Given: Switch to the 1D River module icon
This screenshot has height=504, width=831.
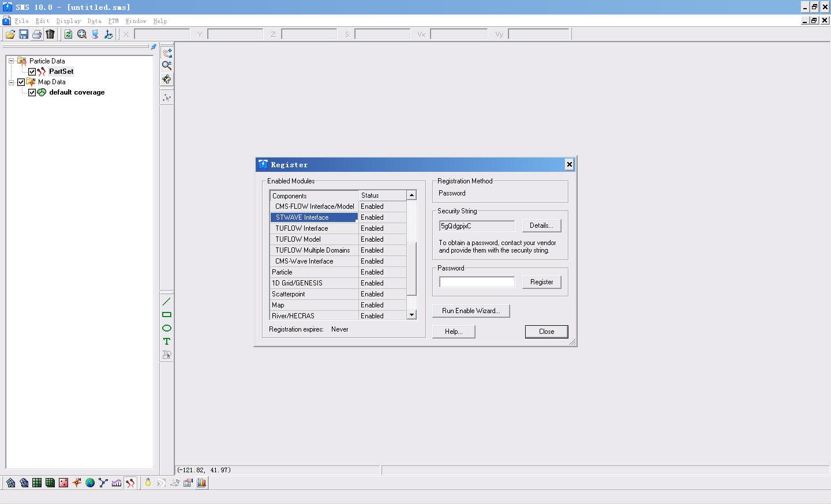Looking at the screenshot, I should tap(103, 483).
